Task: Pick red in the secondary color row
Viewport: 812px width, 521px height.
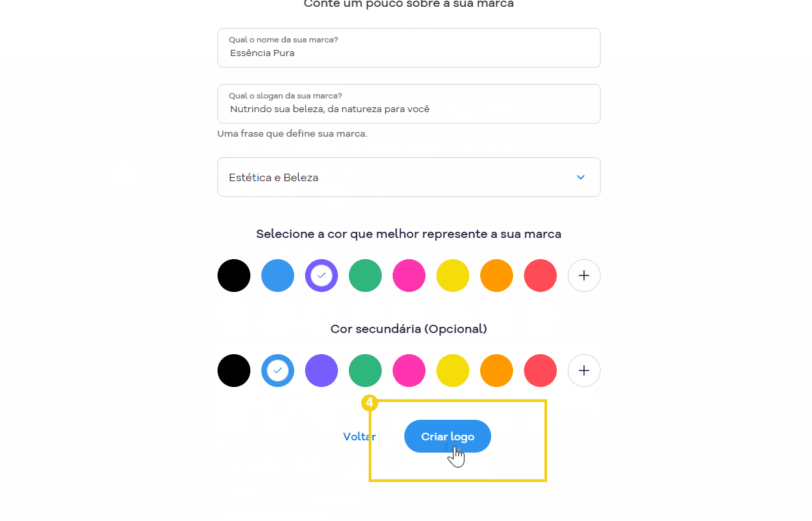Action: point(540,371)
